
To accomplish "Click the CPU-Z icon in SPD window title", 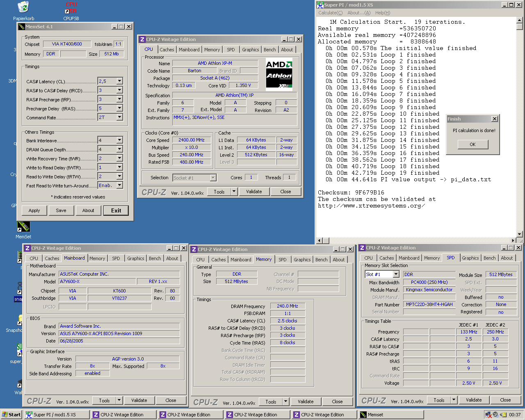I will (362, 248).
